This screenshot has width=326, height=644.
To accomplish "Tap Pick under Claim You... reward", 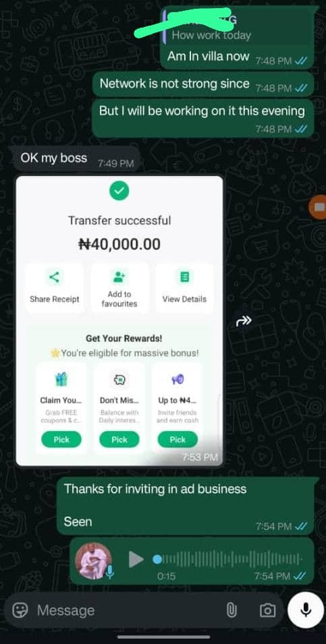I will (61, 440).
